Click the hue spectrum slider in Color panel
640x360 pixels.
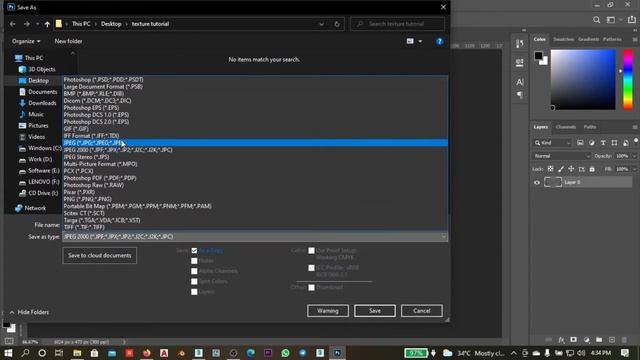[x=628, y=80]
